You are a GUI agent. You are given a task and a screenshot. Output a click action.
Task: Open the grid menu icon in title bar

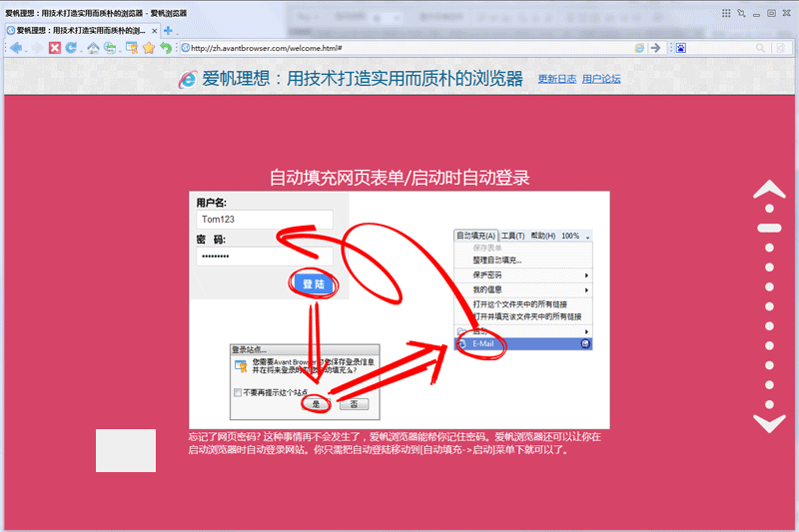pos(726,13)
